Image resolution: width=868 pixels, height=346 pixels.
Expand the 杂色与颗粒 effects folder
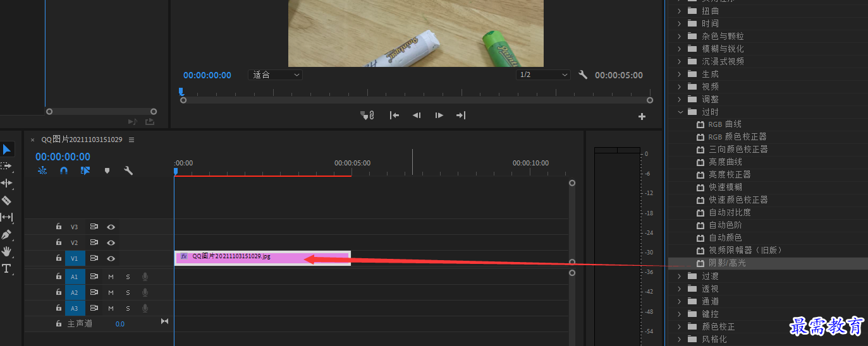click(x=680, y=36)
